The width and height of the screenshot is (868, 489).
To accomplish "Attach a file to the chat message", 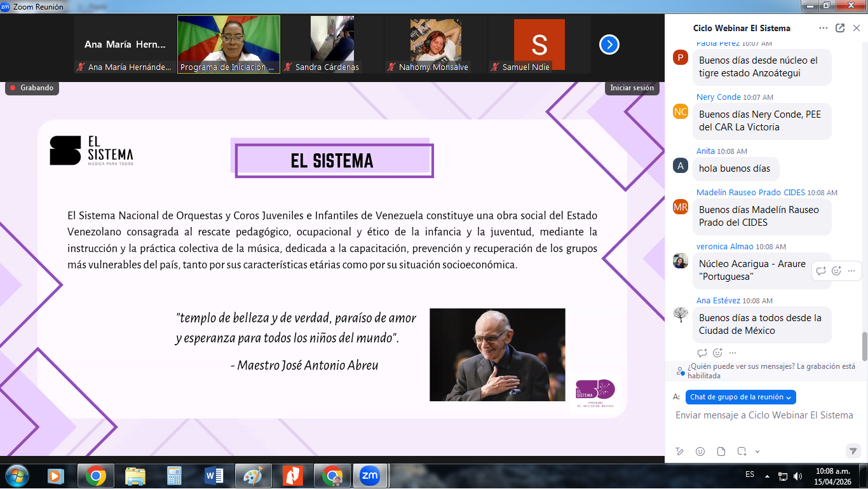I will click(x=721, y=451).
